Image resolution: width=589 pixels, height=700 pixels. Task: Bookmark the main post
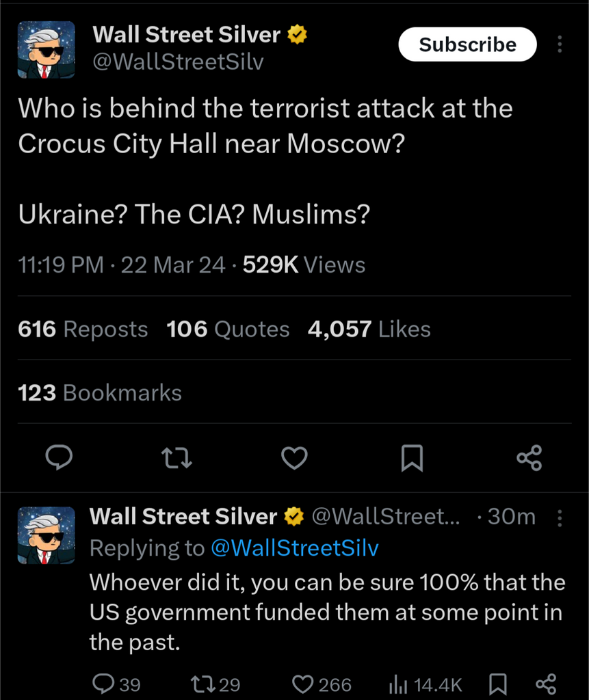(412, 457)
